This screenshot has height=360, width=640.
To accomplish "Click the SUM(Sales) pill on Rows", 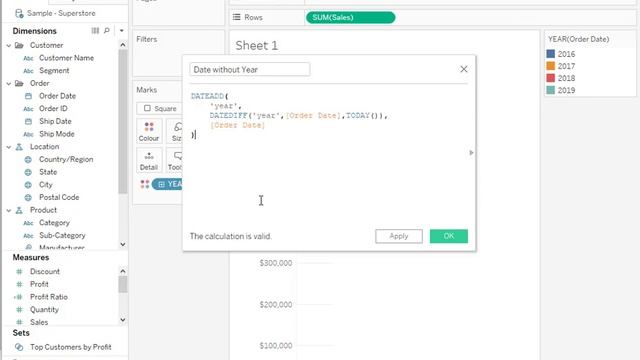I will 350,18.
